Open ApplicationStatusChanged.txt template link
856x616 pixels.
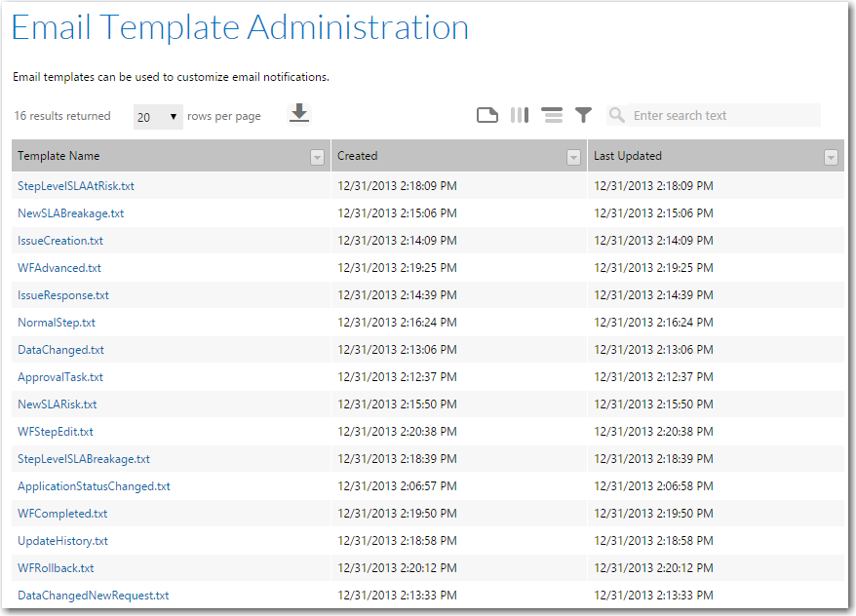[x=94, y=486]
